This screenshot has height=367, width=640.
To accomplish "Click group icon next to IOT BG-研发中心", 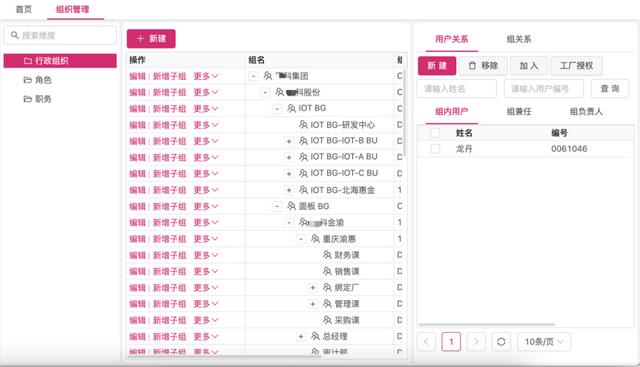I will coord(303,125).
